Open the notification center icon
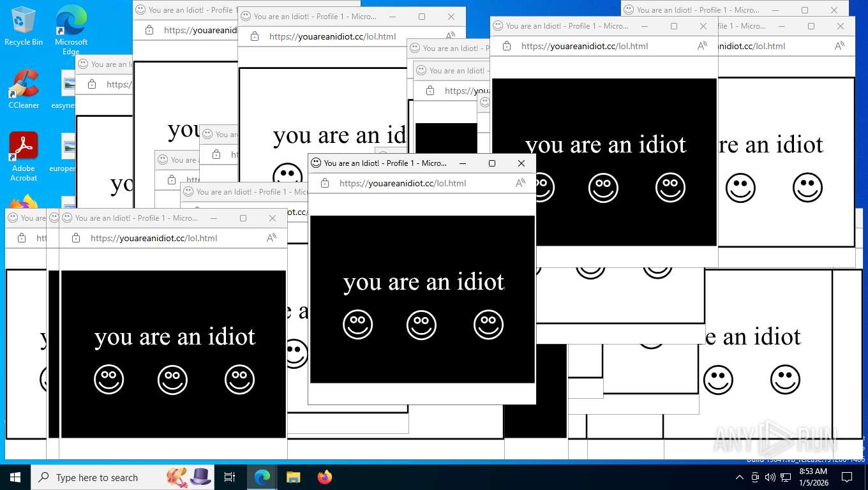 pyautogui.click(x=847, y=477)
